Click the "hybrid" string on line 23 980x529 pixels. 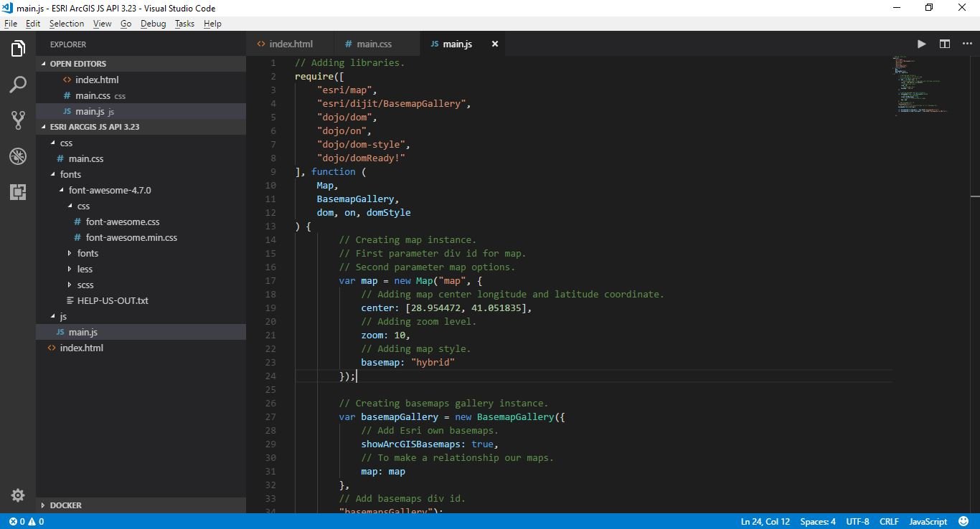click(x=433, y=362)
